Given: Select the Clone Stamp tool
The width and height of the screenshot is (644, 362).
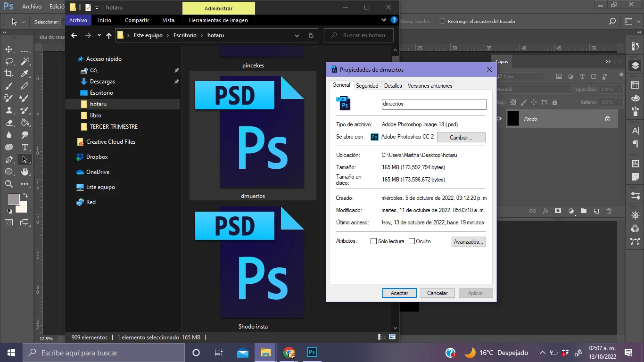Looking at the screenshot, I should pyautogui.click(x=9, y=111).
